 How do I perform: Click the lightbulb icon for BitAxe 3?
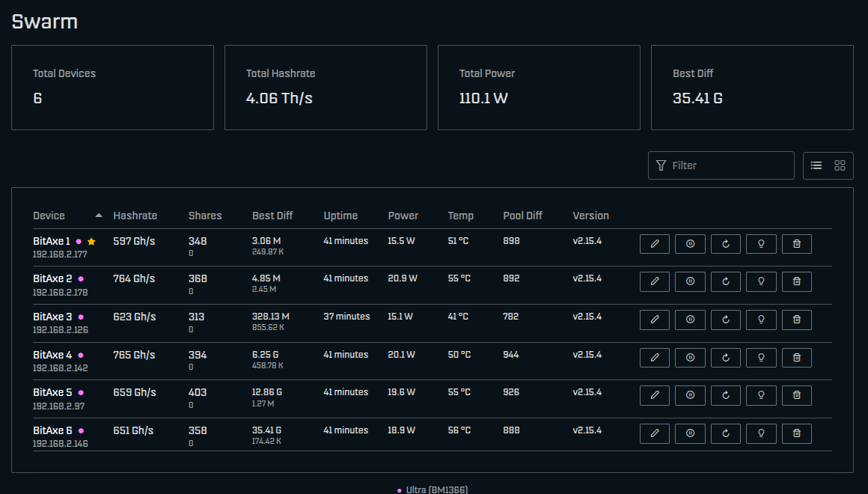tap(761, 320)
